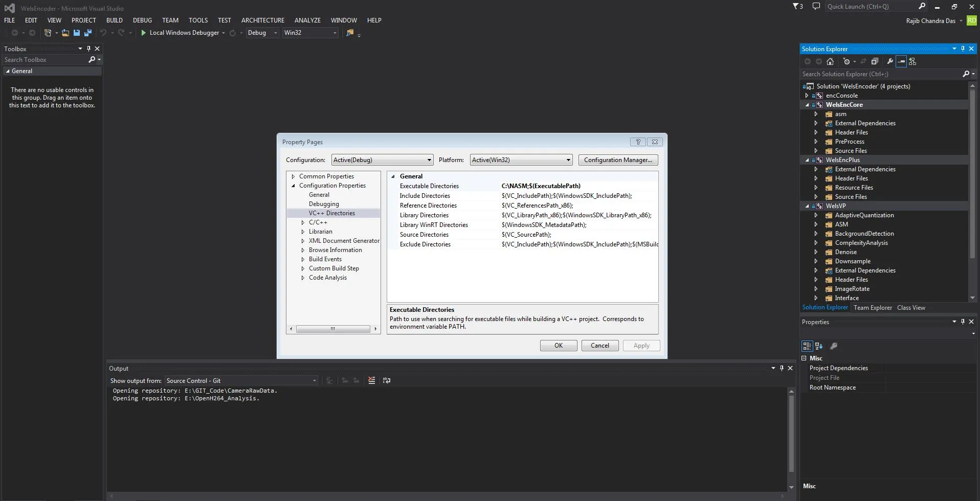Click the signed-in user name Rajib Chandra Das
Viewport: 980px width, 501px height.
point(931,21)
